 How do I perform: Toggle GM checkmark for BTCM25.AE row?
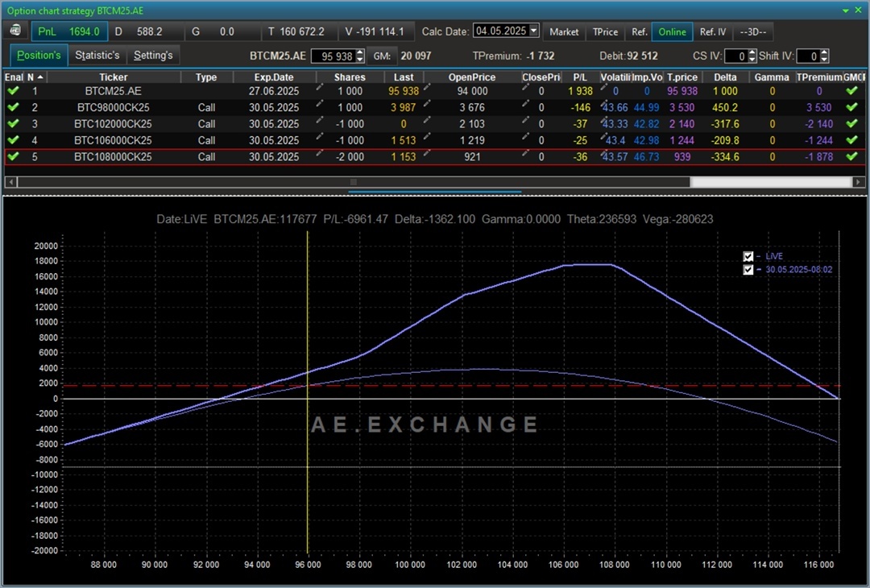click(852, 90)
